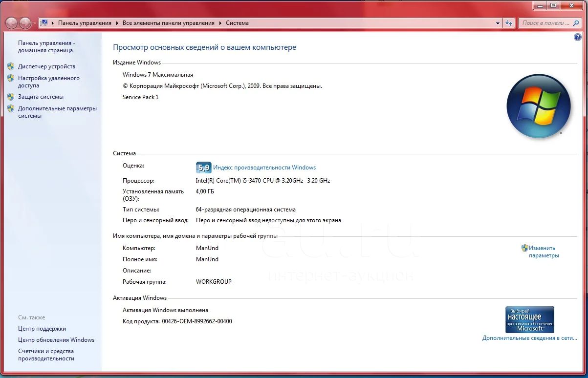The width and height of the screenshot is (588, 378).
Task: Click the Панель управления breadcrumb
Action: tap(85, 23)
